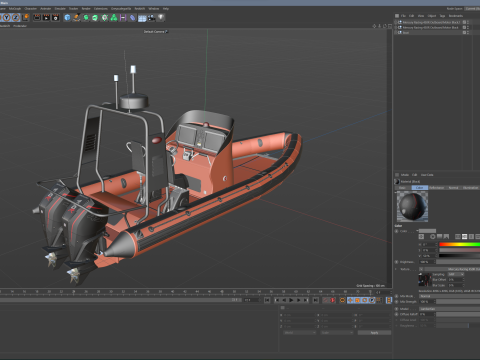Click the green Cloner gear icon
The image size is (480, 360).
(x=105, y=17)
